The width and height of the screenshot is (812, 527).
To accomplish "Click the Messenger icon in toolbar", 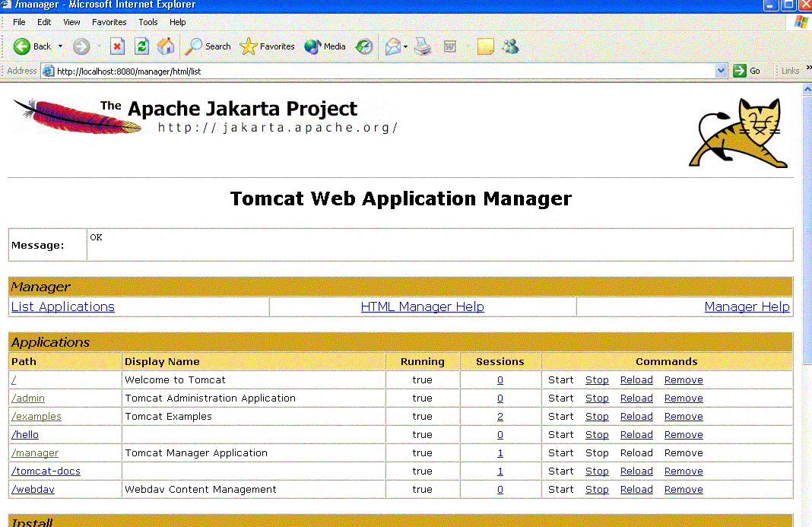I will click(511, 46).
